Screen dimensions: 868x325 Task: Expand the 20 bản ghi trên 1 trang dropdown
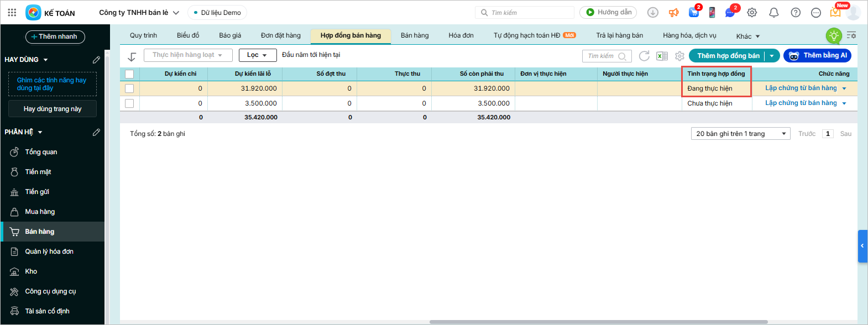tap(740, 134)
